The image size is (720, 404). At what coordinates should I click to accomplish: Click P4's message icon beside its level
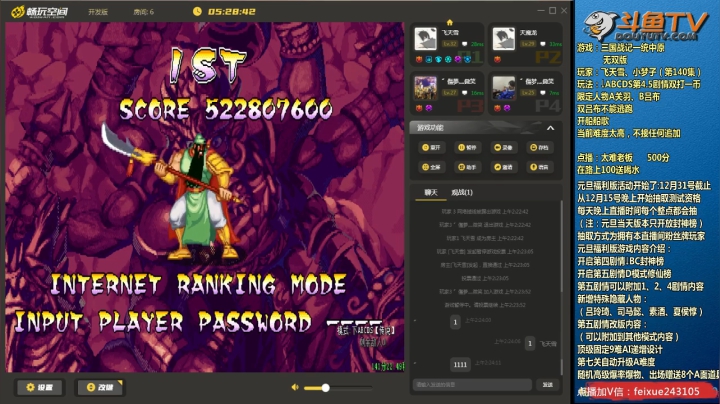click(x=542, y=93)
